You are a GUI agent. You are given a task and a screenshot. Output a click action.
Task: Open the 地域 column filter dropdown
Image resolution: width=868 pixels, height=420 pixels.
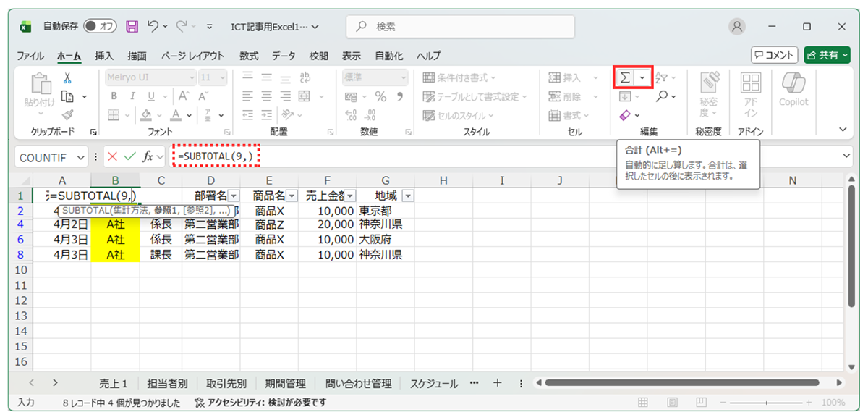[x=407, y=196]
